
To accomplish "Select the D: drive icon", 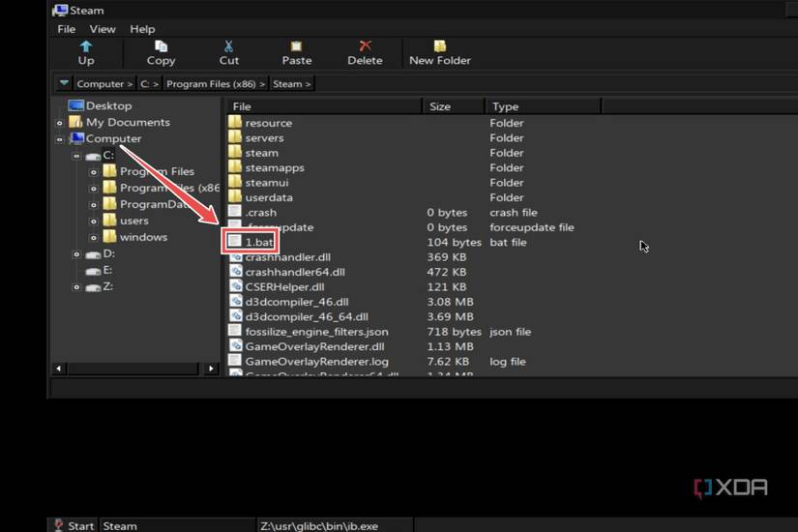I will (93, 254).
